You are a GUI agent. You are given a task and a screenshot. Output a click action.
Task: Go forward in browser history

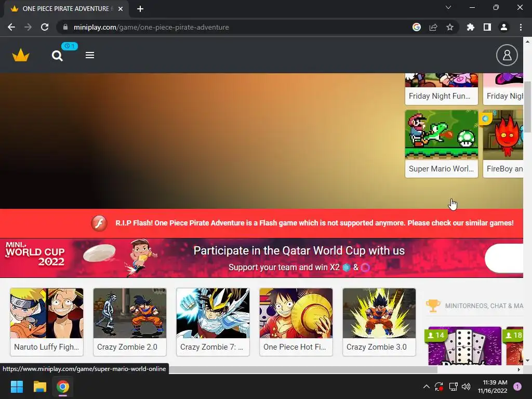28,27
